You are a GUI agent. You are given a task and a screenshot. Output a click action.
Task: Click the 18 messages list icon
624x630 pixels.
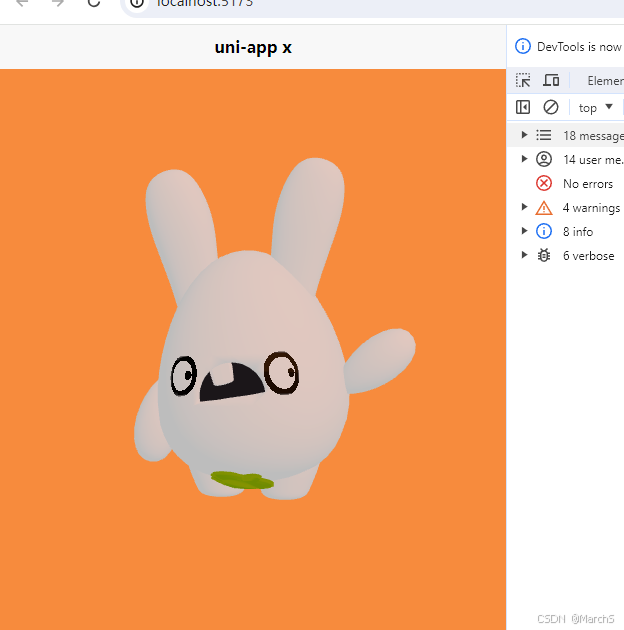(x=544, y=135)
